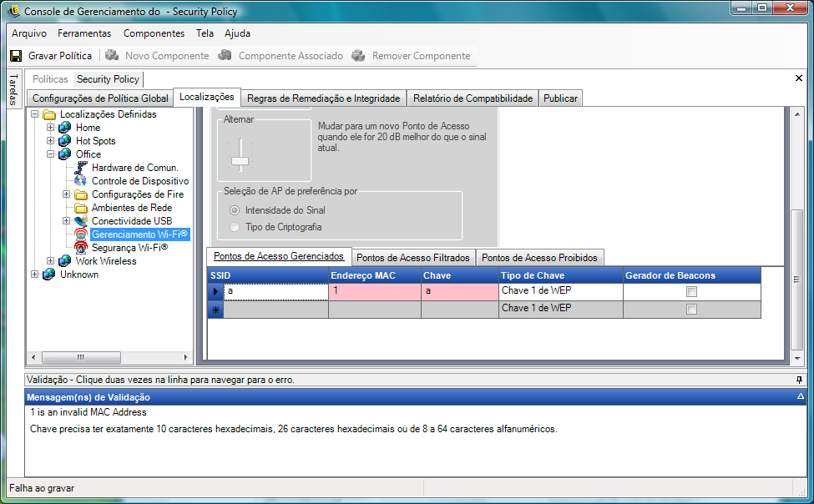Click the Gravar Política floppy disk icon
Viewport: 814px width, 504px height.
[x=16, y=56]
